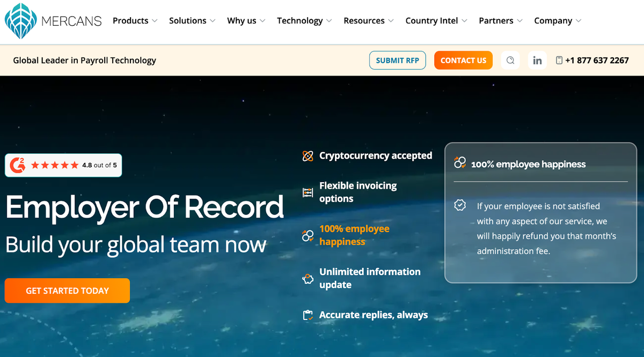Expand the Partners menu chevron
Viewport: 644px width, 357px height.
[x=519, y=21]
